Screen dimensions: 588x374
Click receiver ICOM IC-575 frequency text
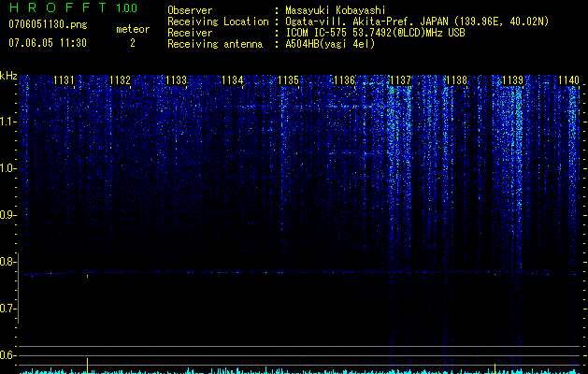(375, 33)
